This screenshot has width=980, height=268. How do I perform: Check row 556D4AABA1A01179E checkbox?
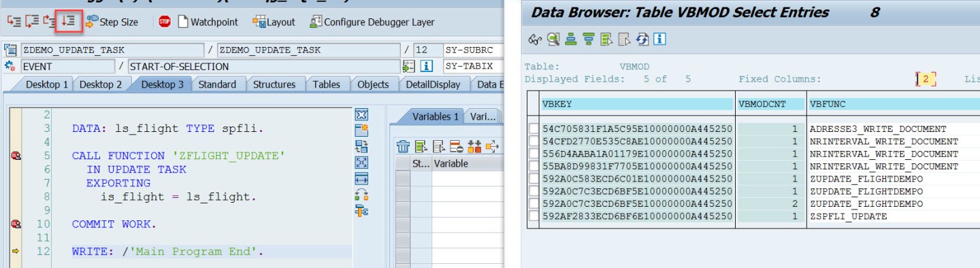coord(534,154)
